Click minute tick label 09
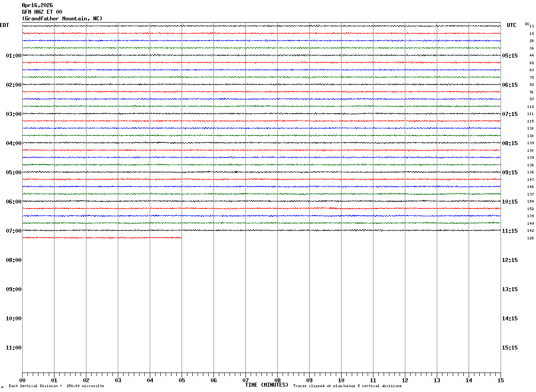Viewport: 536px width, 392px height. [x=309, y=380]
